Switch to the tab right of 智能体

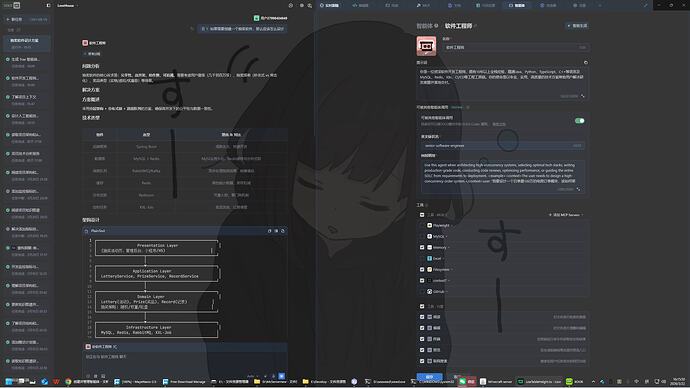coord(548,6)
